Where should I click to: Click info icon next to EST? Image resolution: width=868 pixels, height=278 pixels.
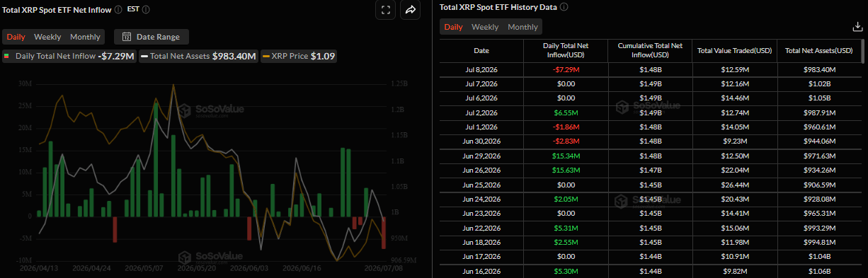(146, 9)
